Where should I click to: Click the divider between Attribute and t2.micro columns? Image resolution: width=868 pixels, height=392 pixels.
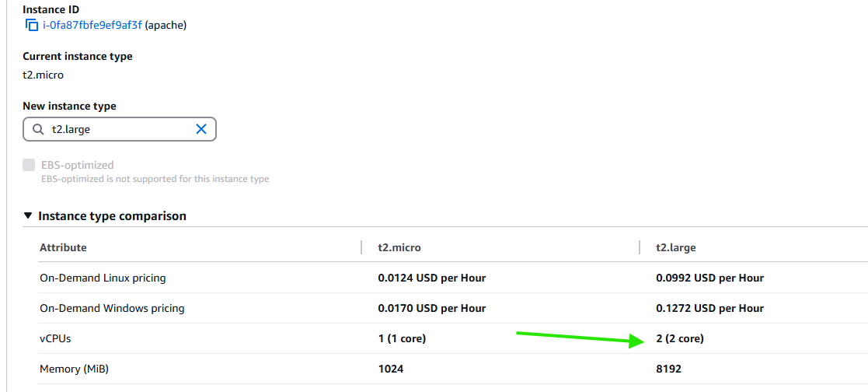coord(362,247)
